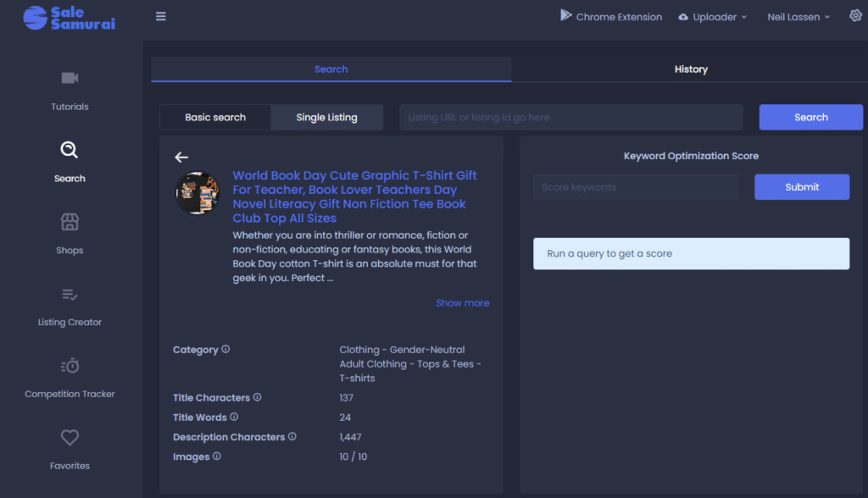Click the listing URL input field
This screenshot has width=868, height=498.
[571, 118]
